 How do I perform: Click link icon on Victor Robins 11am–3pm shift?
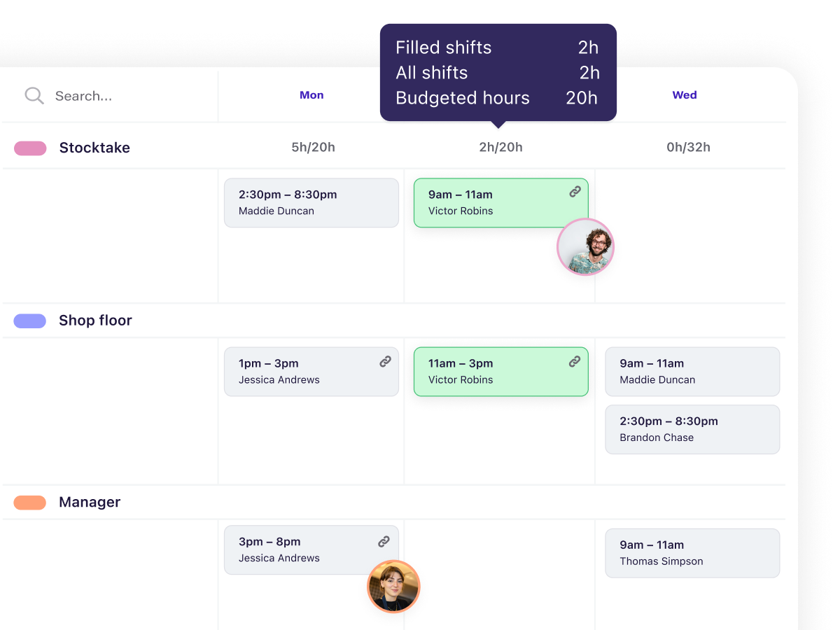(575, 362)
